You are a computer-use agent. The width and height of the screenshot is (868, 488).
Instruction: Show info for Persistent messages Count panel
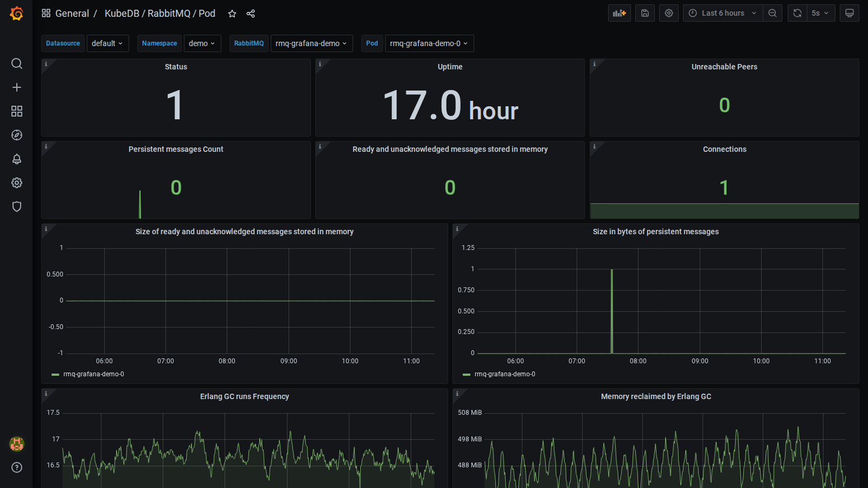tap(46, 146)
